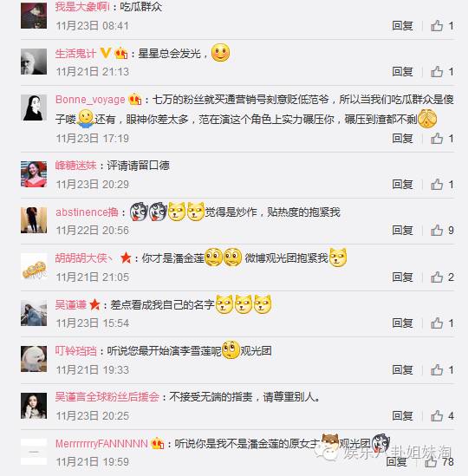Click the yellow V verified badge
Image resolution: width=468 pixels, height=476 pixels.
106,53
